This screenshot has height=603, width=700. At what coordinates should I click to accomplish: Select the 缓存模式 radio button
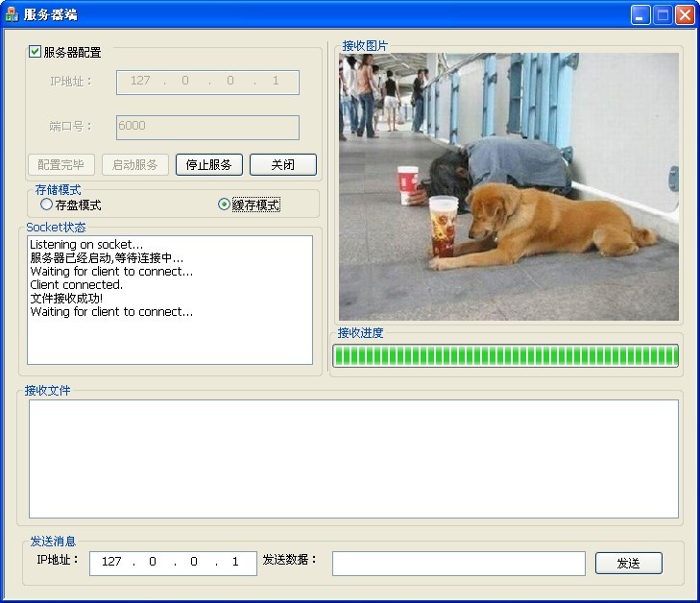coord(224,205)
